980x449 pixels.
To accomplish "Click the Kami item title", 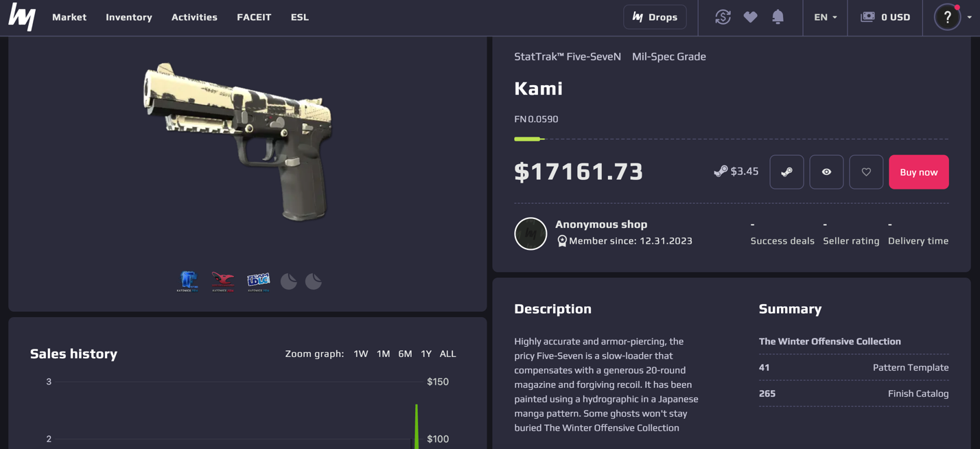I will (x=539, y=89).
